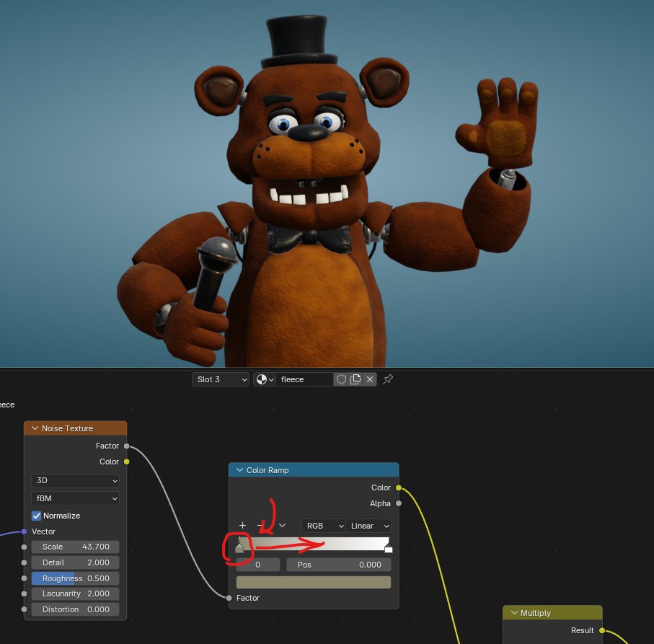Click the fleece material name field
Screen dimensions: 654x644
(304, 379)
